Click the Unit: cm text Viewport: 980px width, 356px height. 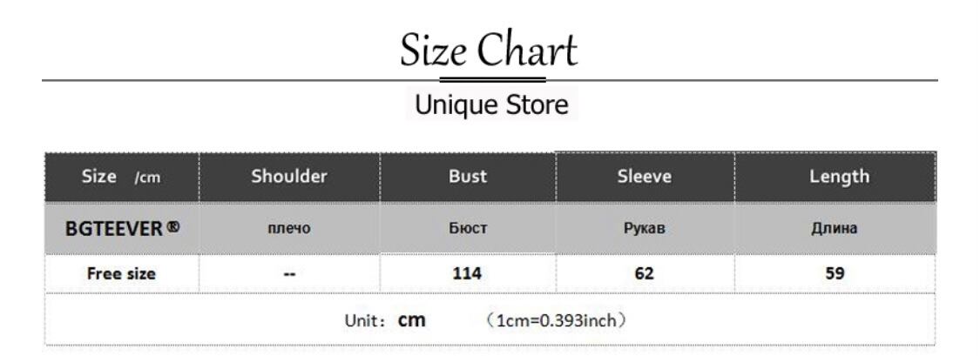pyautogui.click(x=385, y=320)
